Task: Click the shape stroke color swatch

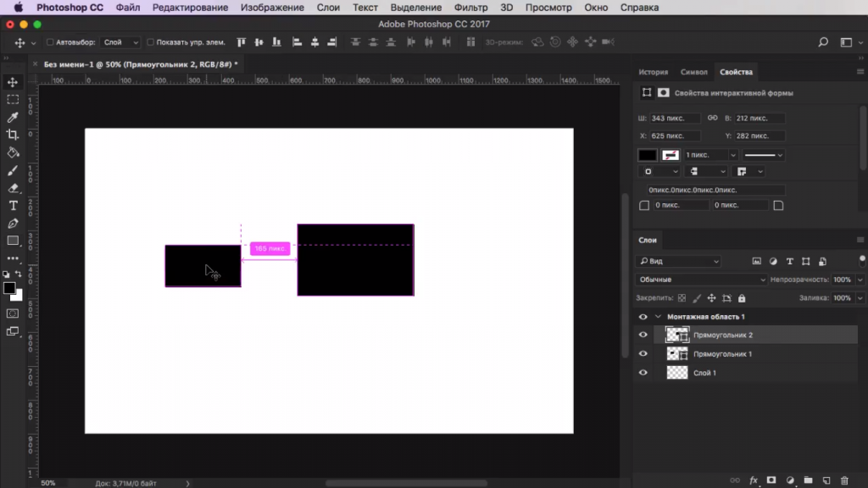Action: point(670,155)
